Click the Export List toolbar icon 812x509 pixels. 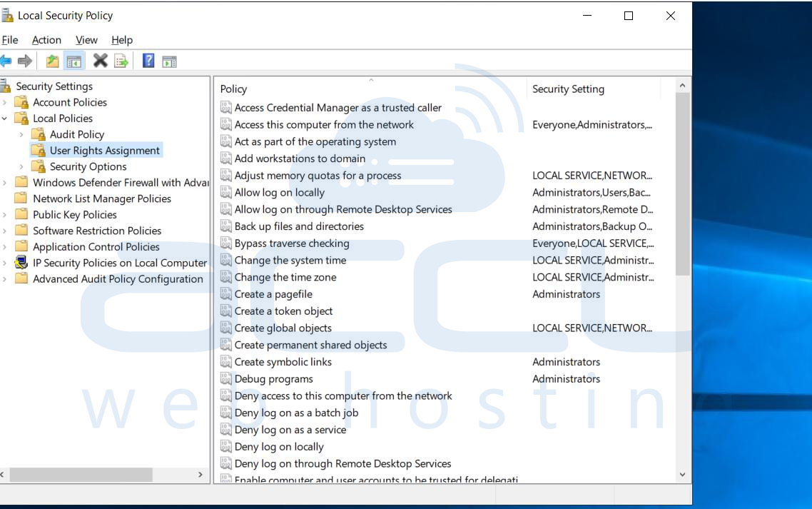[x=121, y=61]
